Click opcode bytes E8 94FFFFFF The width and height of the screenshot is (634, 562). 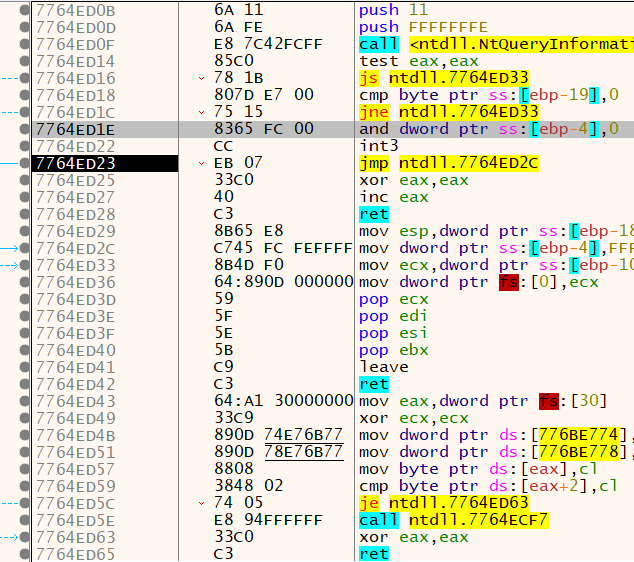(268, 520)
